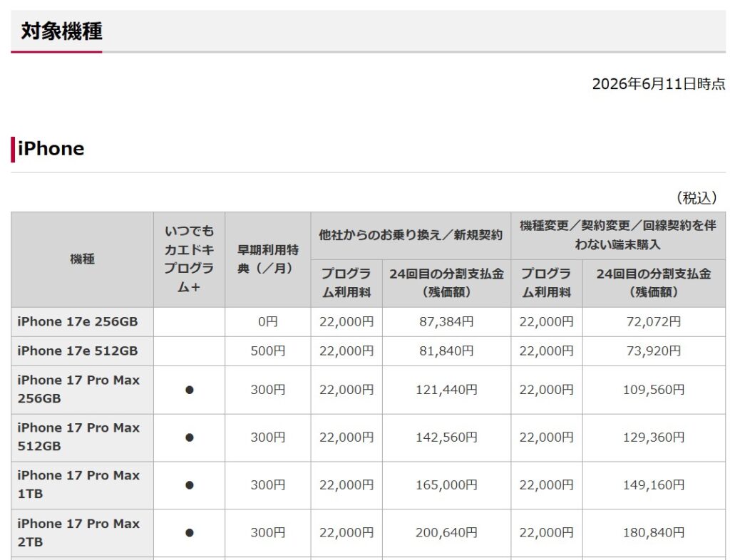The width and height of the screenshot is (730, 560).
Task: Click the 81,840円 residual value cell
Action: 446,351
